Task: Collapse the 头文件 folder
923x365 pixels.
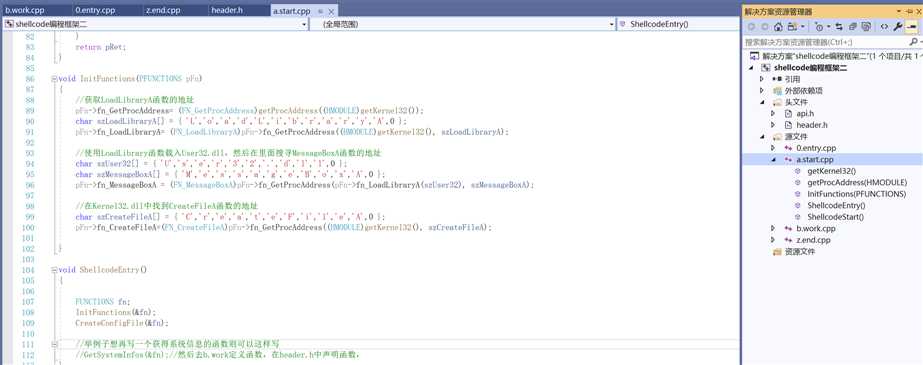Action: tap(762, 102)
